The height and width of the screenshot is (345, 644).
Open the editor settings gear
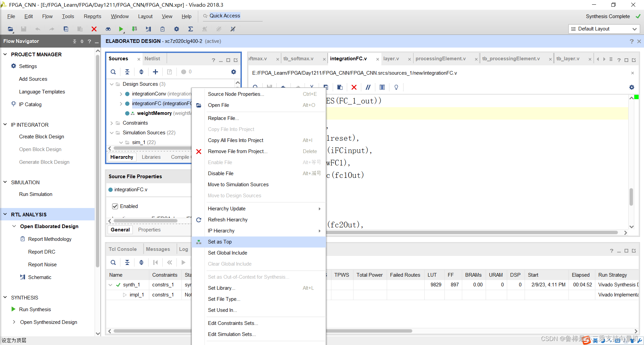[x=632, y=87]
